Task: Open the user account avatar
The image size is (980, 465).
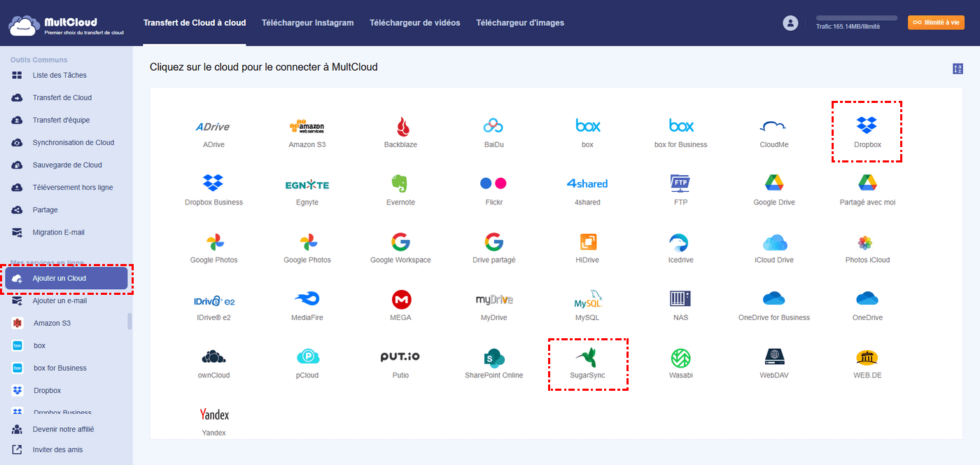Action: click(790, 23)
